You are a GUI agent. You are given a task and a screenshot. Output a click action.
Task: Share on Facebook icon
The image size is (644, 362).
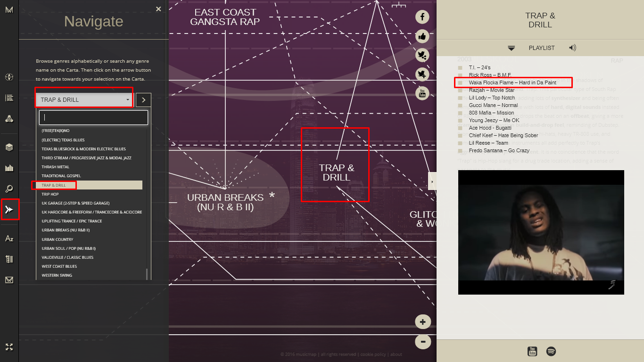[422, 17]
